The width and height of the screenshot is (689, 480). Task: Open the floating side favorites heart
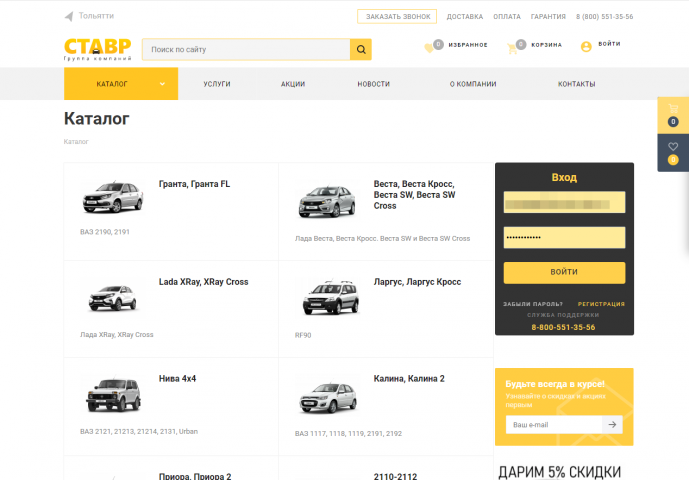[x=673, y=146]
